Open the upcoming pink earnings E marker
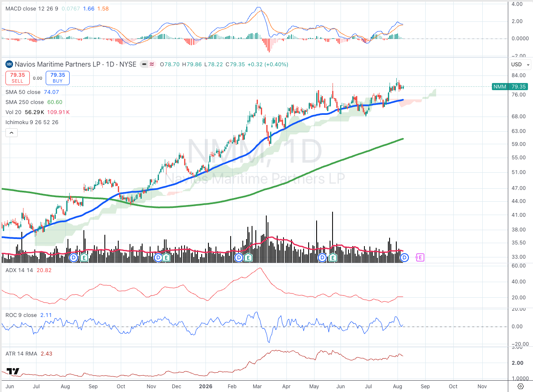Screen dimensions: 533x392 (x=420, y=257)
